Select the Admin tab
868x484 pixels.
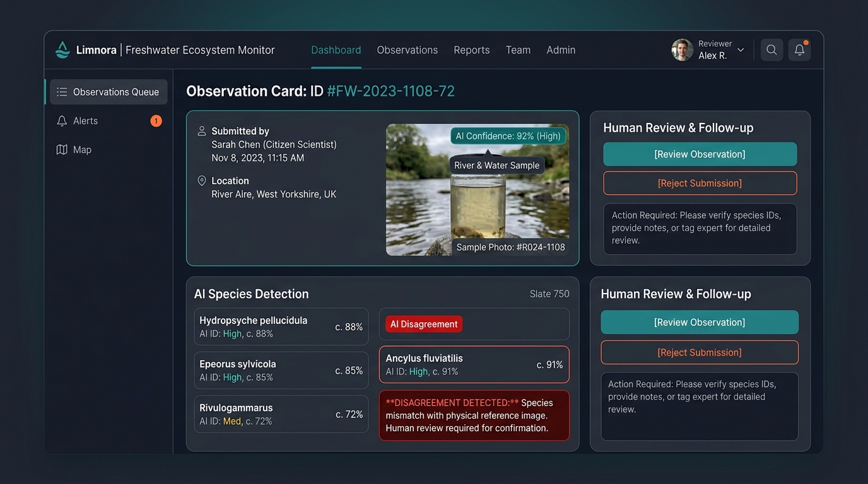coord(561,50)
